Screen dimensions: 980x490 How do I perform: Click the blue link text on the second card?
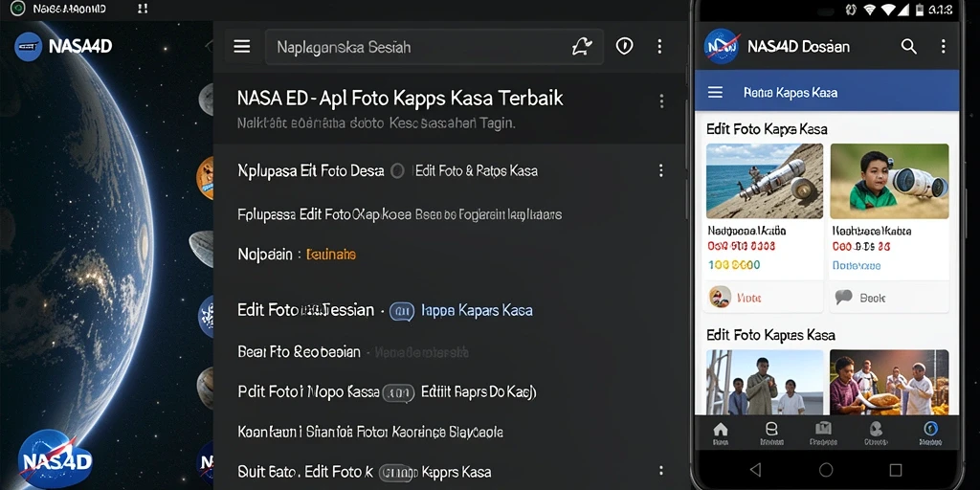click(857, 266)
